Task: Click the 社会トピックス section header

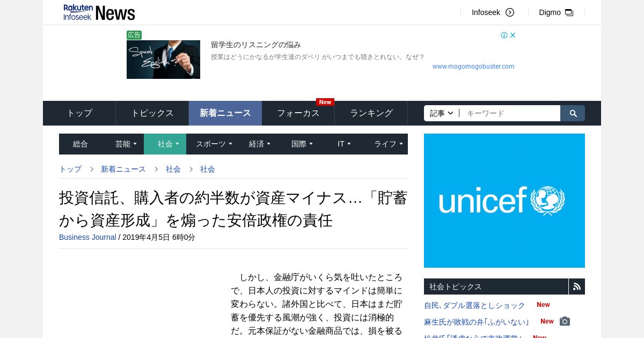Action: click(x=496, y=286)
